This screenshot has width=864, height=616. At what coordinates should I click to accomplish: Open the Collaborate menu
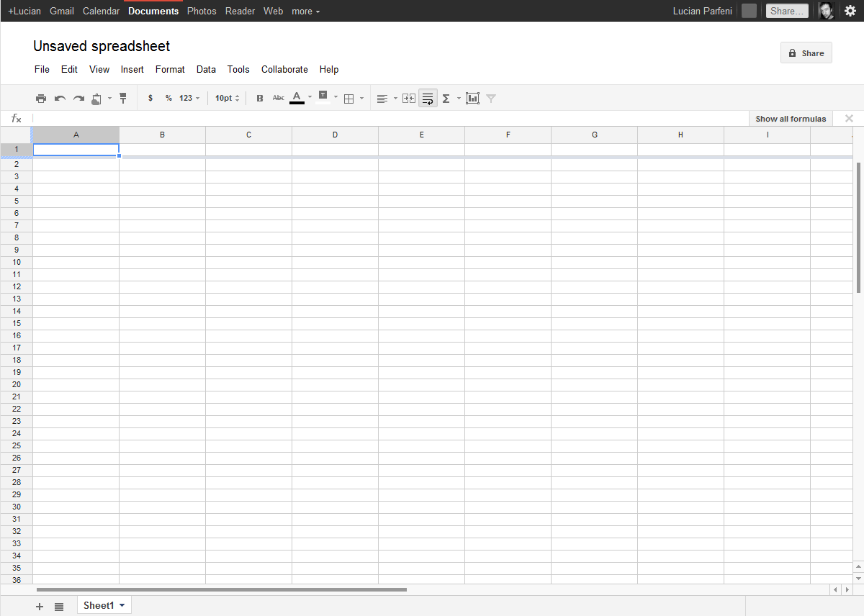point(284,70)
